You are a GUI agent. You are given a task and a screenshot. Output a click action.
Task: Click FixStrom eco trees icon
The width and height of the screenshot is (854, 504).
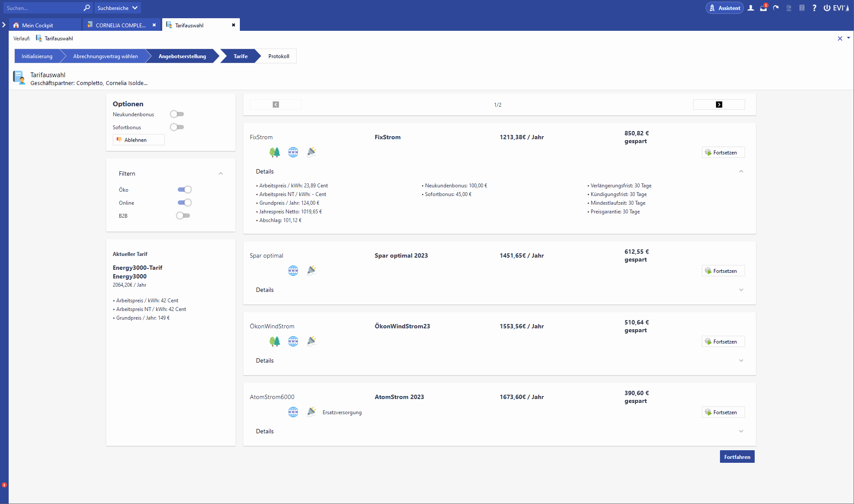tap(275, 152)
